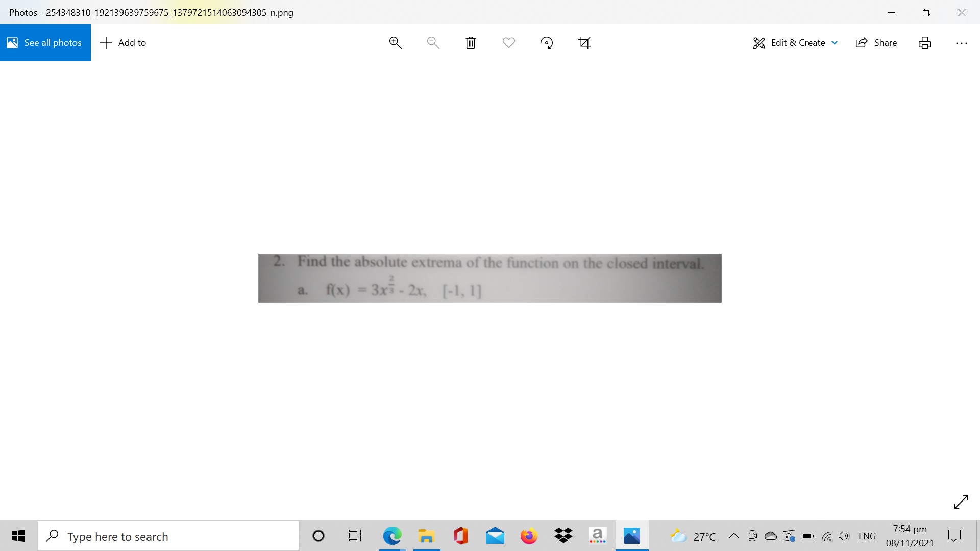Toggle Firefox from the taskbar
This screenshot has width=980, height=551.
coord(529,536)
